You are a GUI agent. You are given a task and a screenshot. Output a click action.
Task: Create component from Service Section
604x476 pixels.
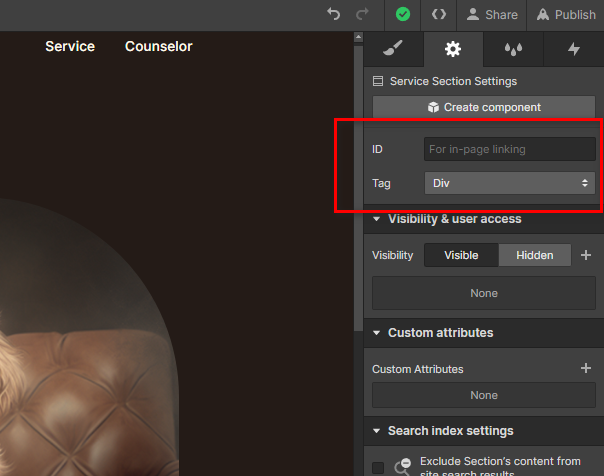(484, 107)
